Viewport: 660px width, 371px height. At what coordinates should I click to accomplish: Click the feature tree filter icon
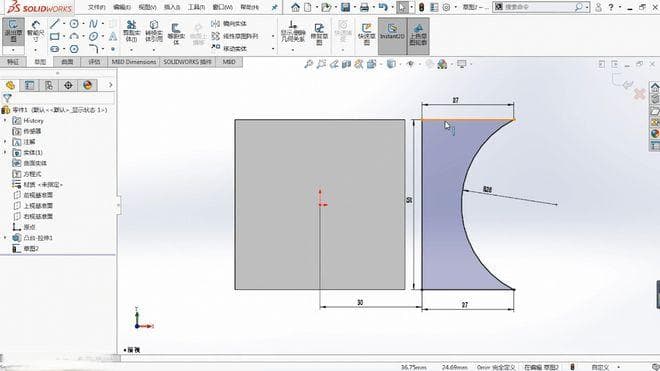(7, 98)
